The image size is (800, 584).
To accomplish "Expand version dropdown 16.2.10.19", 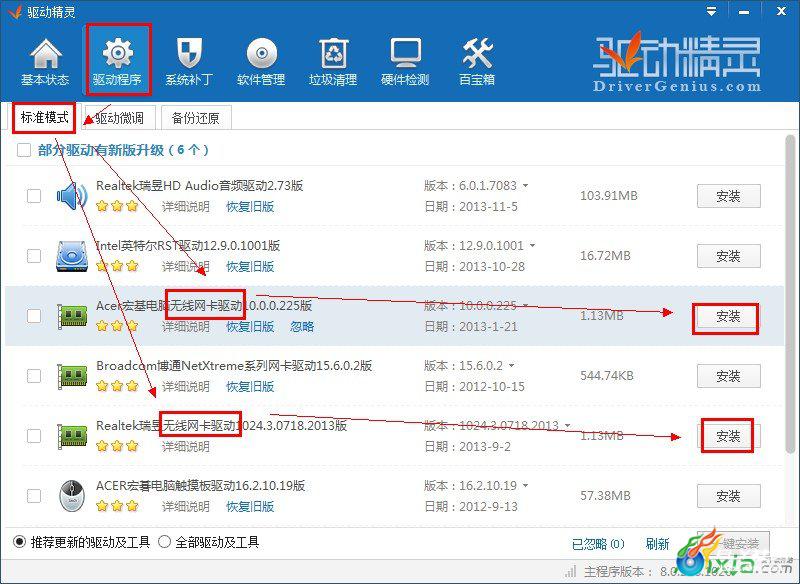I will click(526, 486).
